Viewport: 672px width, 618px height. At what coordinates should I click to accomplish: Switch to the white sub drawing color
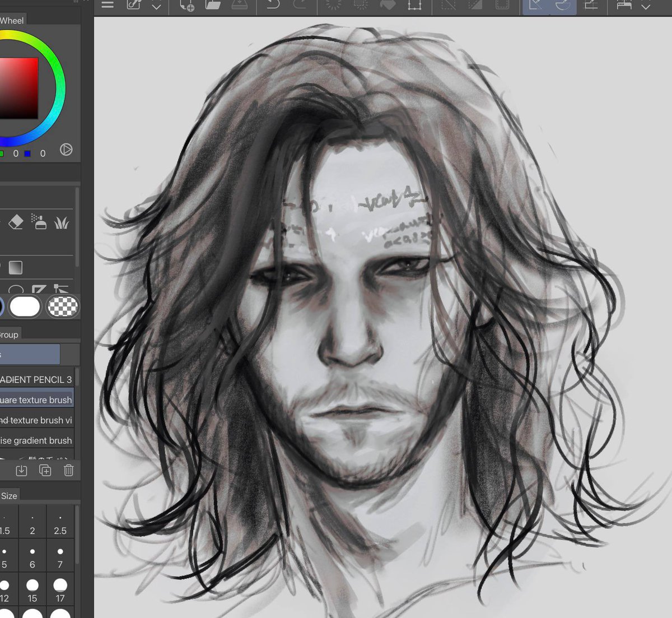(x=25, y=306)
